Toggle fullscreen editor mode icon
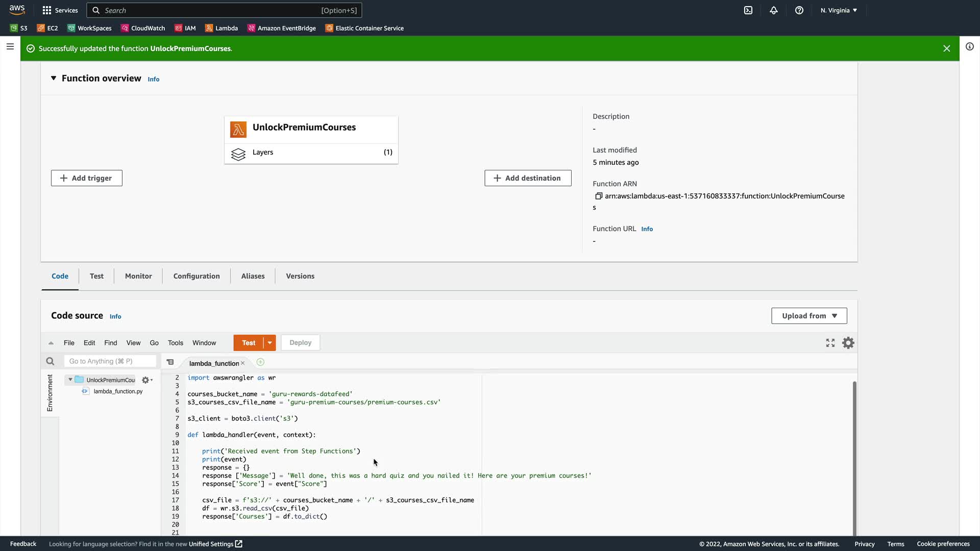The image size is (980, 551). (830, 343)
